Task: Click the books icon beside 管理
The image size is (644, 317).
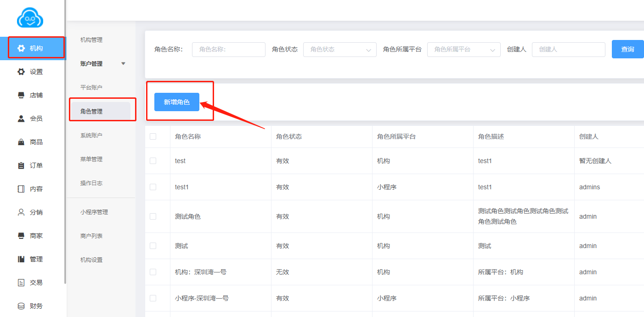Action: pos(21,259)
